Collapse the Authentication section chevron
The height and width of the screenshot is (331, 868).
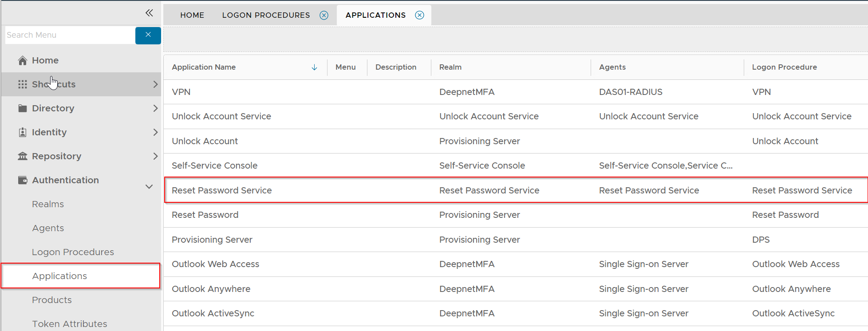point(149,186)
